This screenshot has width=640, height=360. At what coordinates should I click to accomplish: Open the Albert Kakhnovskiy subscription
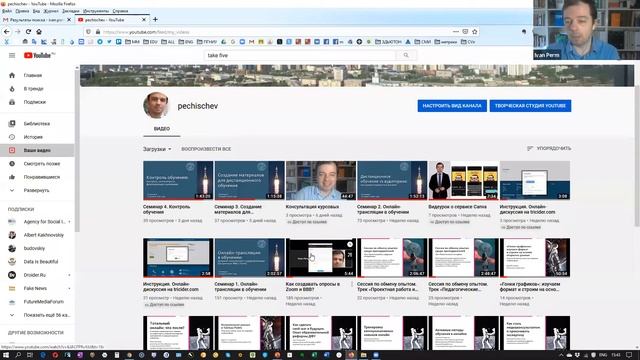point(37,235)
